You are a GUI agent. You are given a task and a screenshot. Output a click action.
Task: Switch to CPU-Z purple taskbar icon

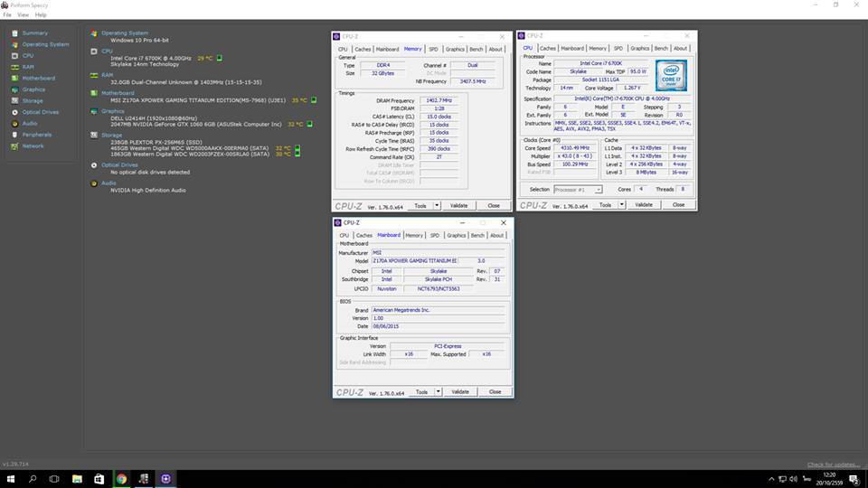pos(165,479)
